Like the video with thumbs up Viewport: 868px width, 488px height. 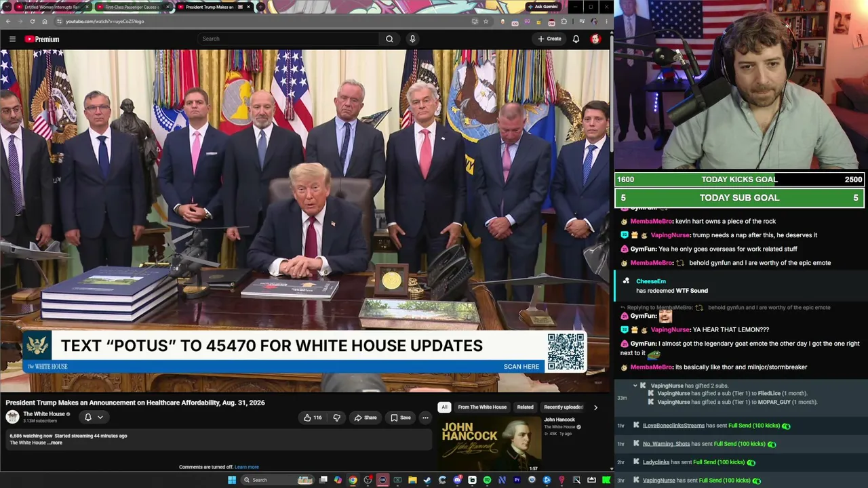pyautogui.click(x=313, y=418)
